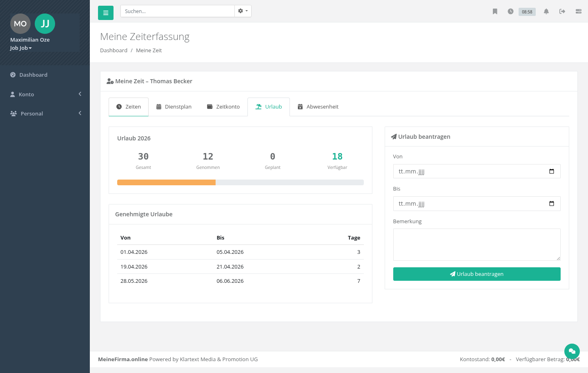Click the Genehmigte Urlaube heading
Viewport: 588px width, 373px height.
click(144, 214)
